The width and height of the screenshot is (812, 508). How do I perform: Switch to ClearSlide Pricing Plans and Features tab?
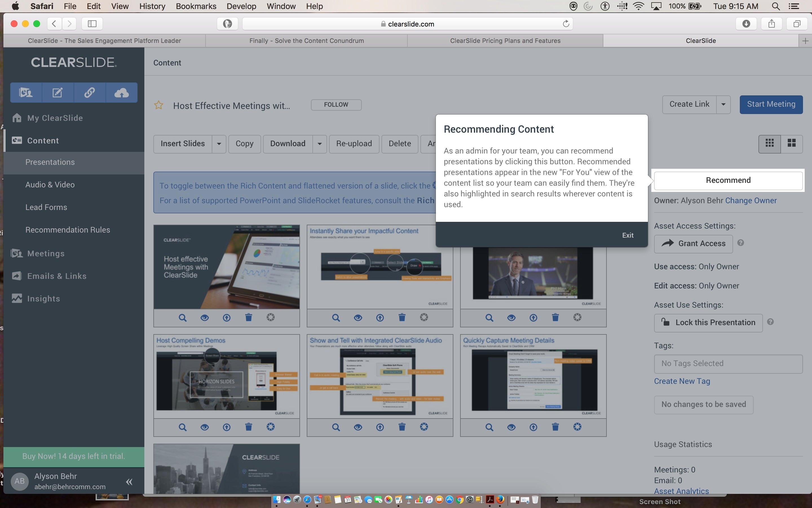505,41
